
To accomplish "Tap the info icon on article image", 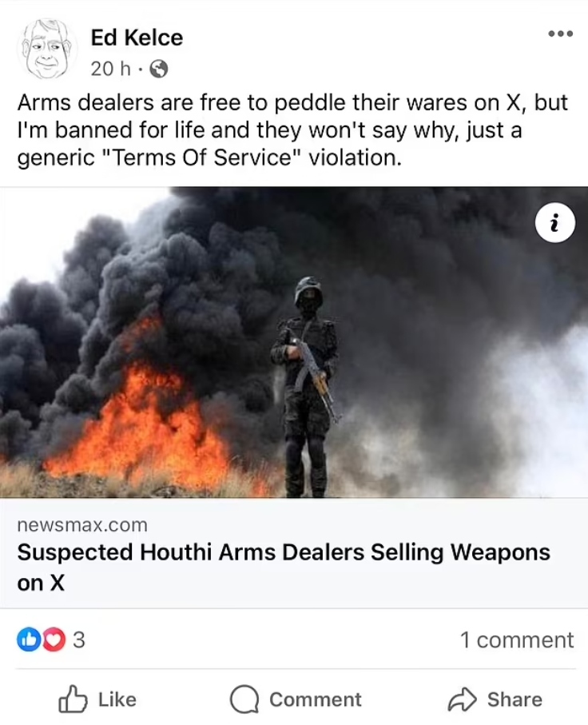I will coord(554,223).
